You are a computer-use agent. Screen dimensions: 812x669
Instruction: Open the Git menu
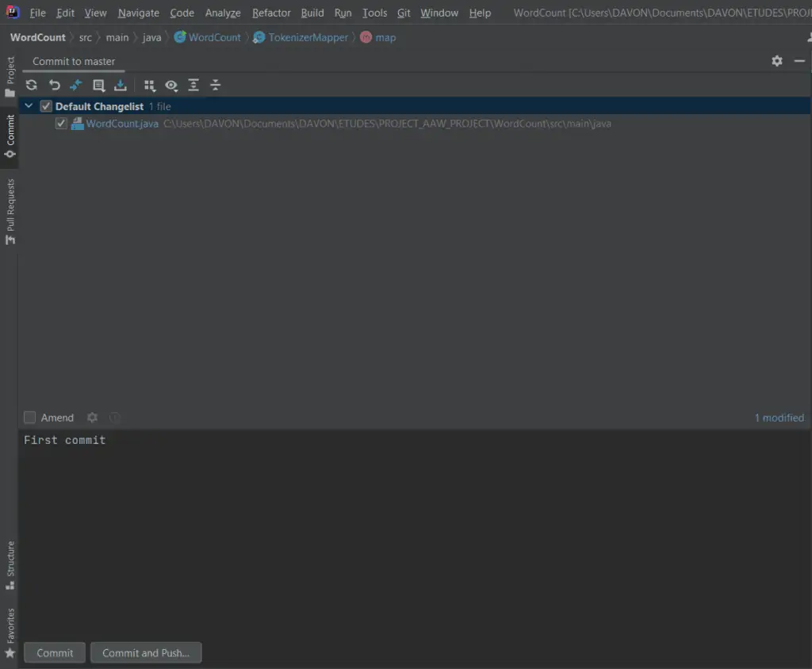pos(404,13)
